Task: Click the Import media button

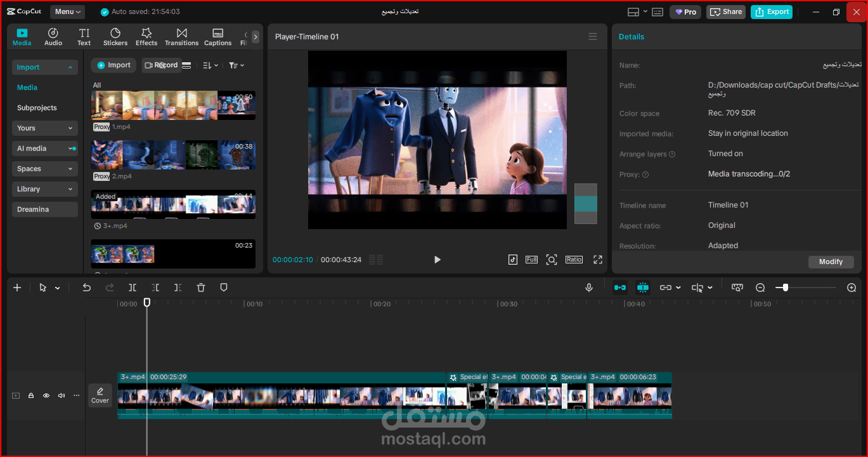Action: (x=113, y=65)
